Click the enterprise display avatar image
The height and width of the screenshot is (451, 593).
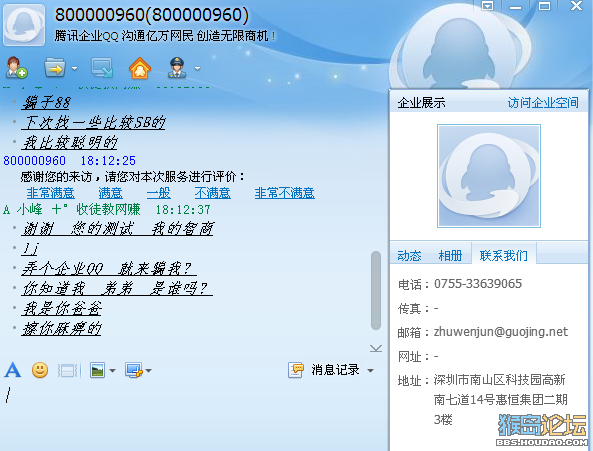pyautogui.click(x=489, y=176)
